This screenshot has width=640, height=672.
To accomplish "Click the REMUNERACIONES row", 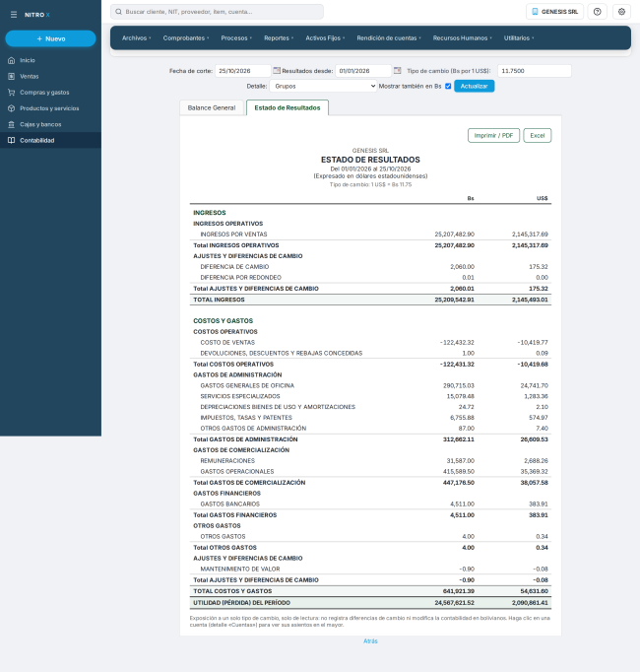I will pos(370,461).
